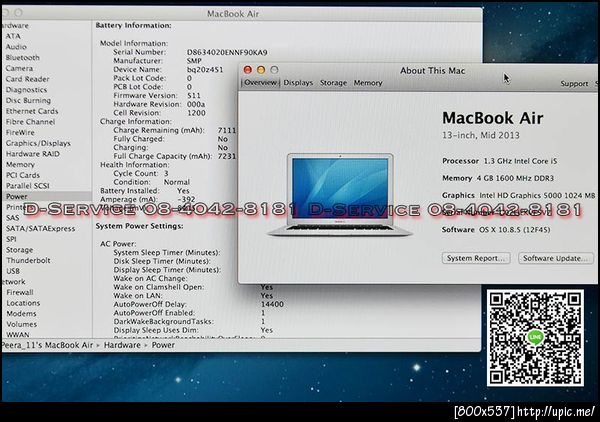This screenshot has width=600, height=422.
Task: Select Volumes under Network
Action: click(22, 324)
